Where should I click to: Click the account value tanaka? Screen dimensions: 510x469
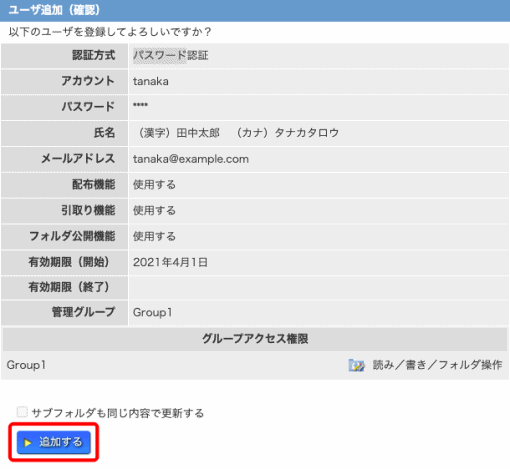pos(151,81)
